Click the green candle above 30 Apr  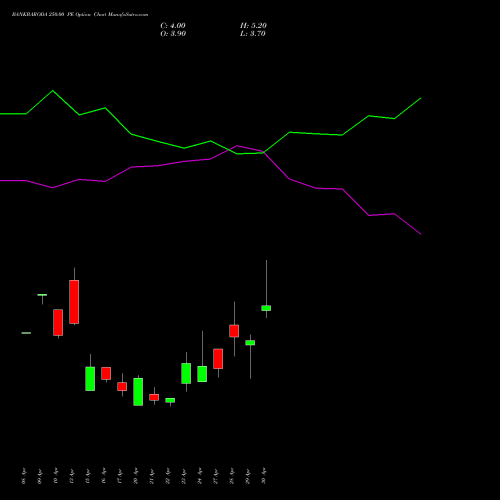click(x=266, y=308)
